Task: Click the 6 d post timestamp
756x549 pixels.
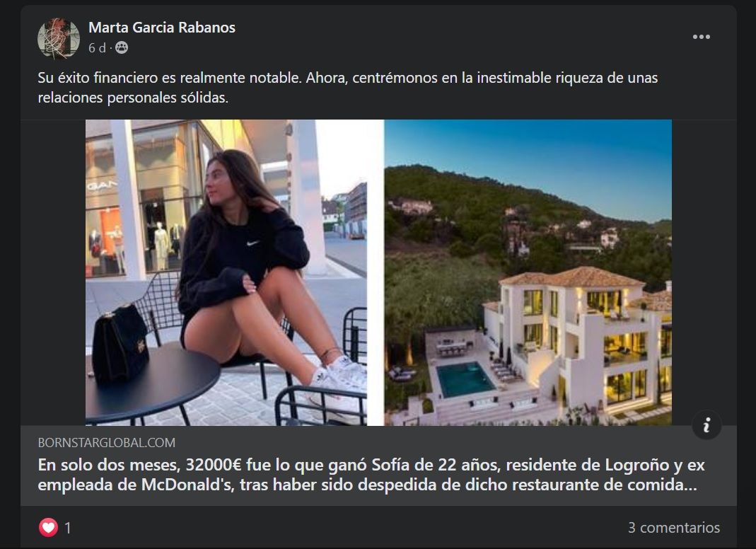Action: click(96, 48)
